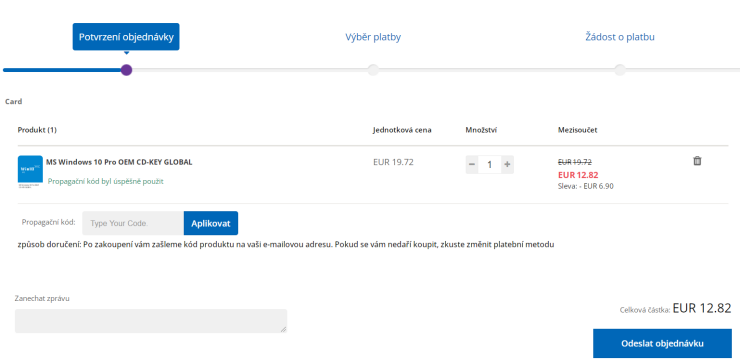Screen dimensions: 740x360
Task: Click the middle progress circle under Výběr platby
Action: click(x=373, y=70)
